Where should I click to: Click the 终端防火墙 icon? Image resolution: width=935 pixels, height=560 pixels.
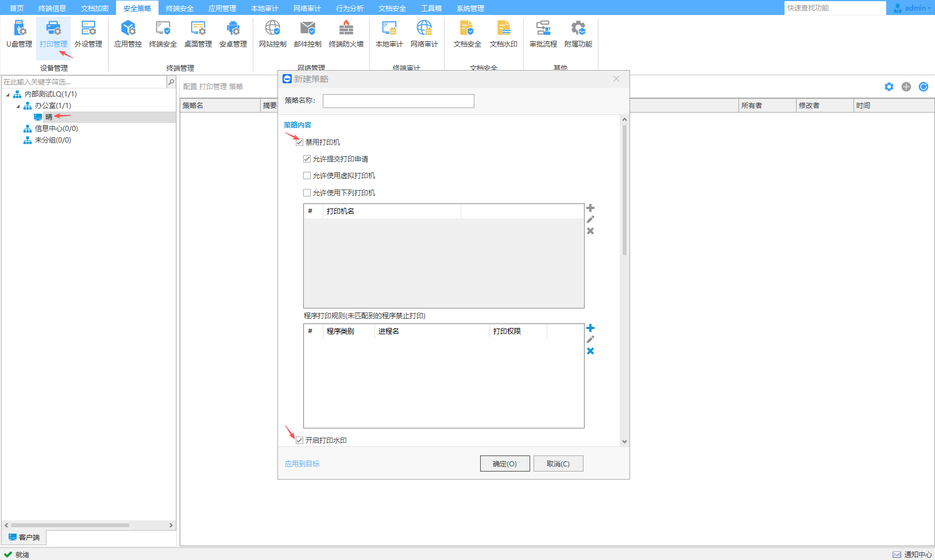(346, 34)
